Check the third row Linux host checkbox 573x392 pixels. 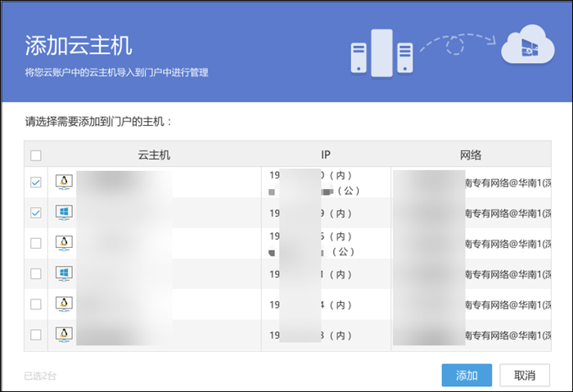(36, 243)
